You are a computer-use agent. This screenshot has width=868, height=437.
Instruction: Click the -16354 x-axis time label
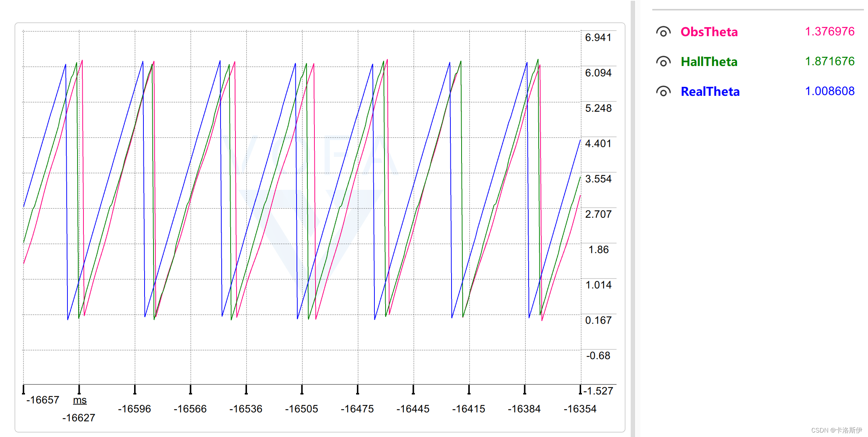click(x=580, y=409)
